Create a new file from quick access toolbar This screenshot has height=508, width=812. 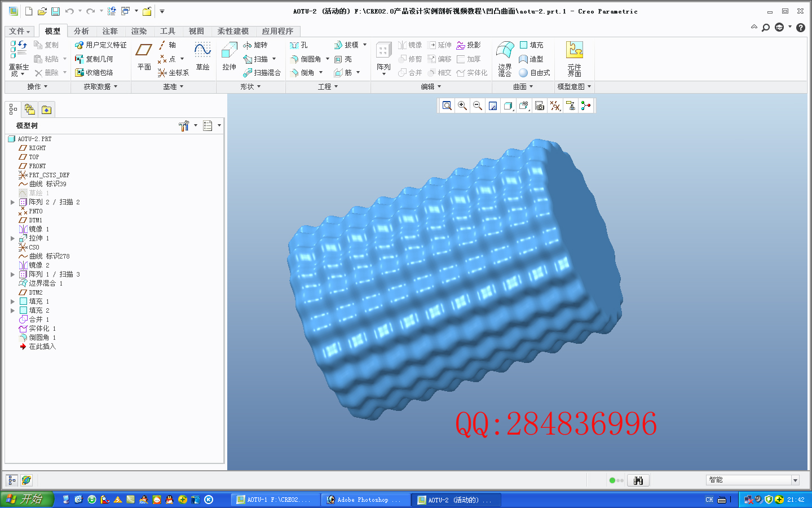click(29, 11)
